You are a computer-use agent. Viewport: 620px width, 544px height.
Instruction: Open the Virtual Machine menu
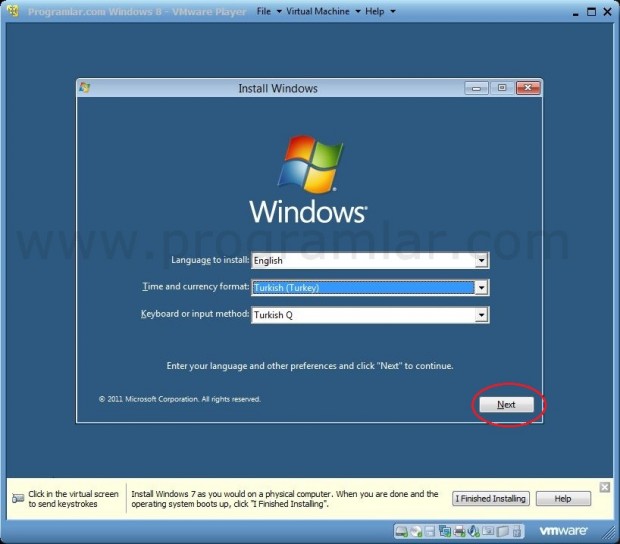[323, 11]
